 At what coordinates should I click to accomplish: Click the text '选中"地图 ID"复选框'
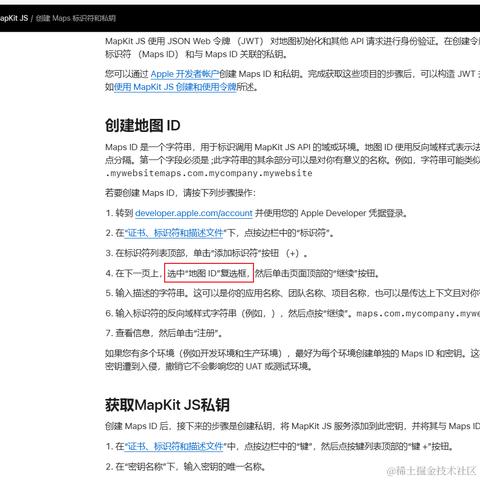coord(209,273)
